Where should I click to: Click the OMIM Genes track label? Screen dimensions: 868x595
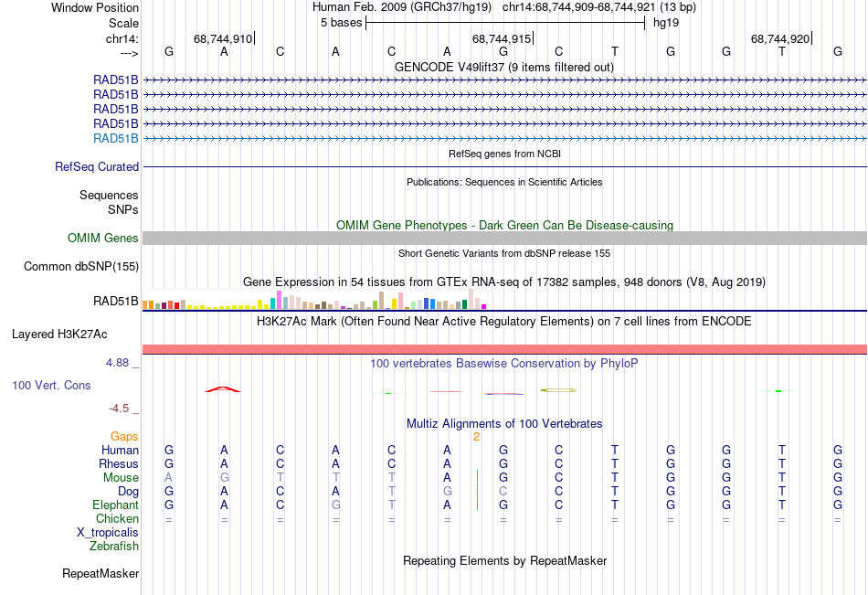coord(103,239)
